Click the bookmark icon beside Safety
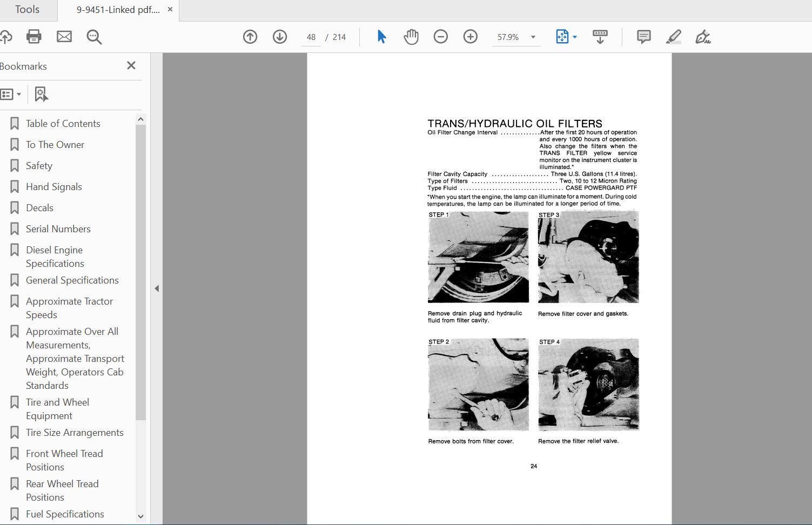The height and width of the screenshot is (525, 812). click(15, 166)
